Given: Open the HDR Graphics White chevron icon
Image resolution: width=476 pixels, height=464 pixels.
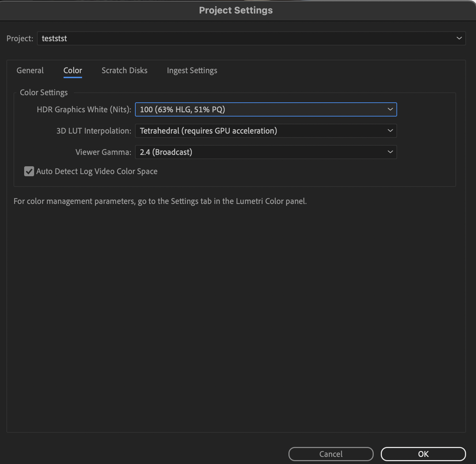Looking at the screenshot, I should [x=390, y=109].
